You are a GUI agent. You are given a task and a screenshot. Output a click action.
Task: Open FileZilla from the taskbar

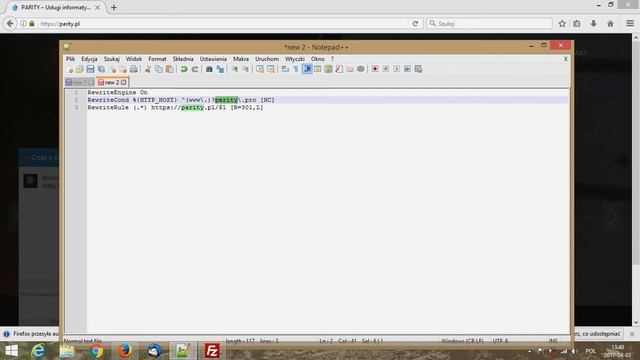pos(212,351)
